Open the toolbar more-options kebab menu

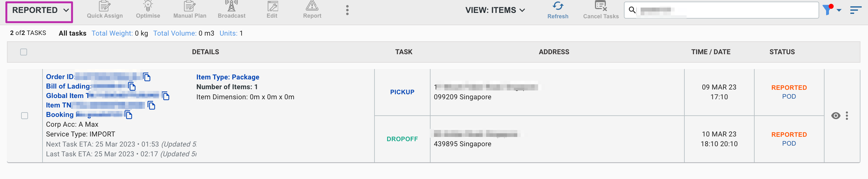(x=347, y=10)
